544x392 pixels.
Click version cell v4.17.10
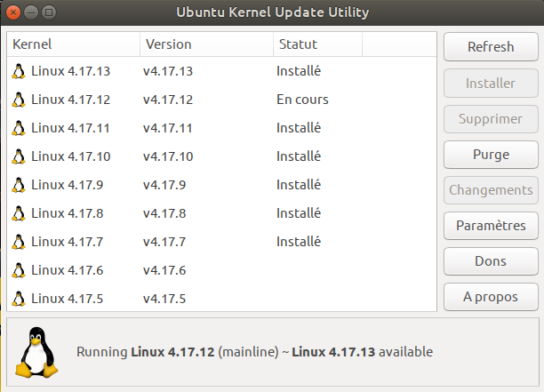coord(168,156)
